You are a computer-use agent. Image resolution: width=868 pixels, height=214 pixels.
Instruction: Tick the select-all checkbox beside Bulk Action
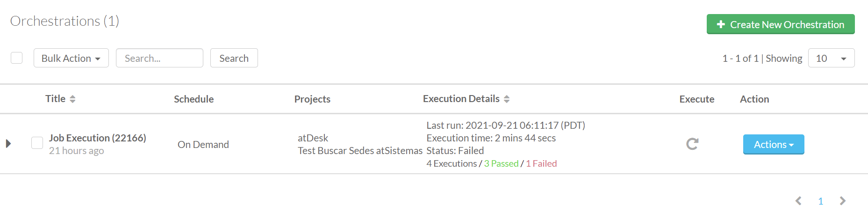(16, 58)
